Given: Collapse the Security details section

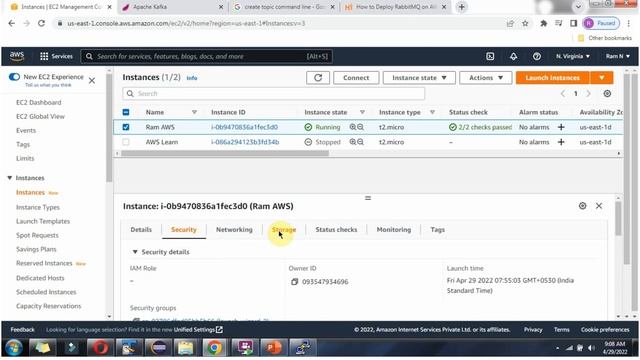Looking at the screenshot, I should [x=135, y=252].
